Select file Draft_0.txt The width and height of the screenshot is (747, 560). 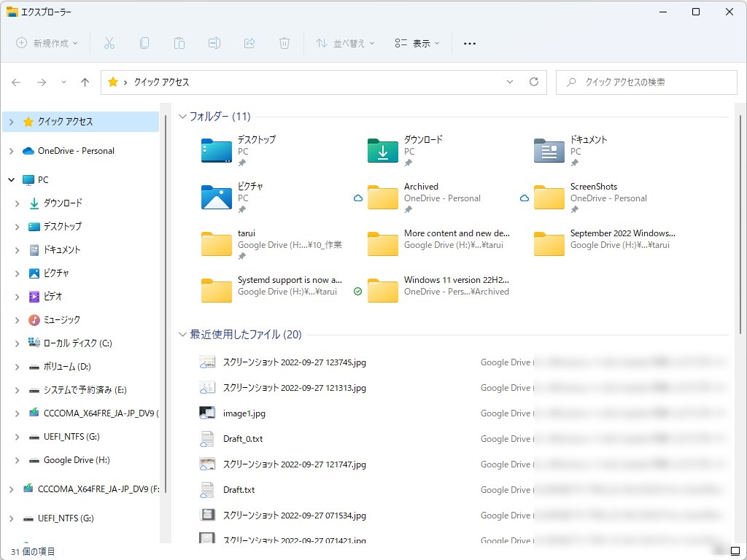[x=243, y=439]
